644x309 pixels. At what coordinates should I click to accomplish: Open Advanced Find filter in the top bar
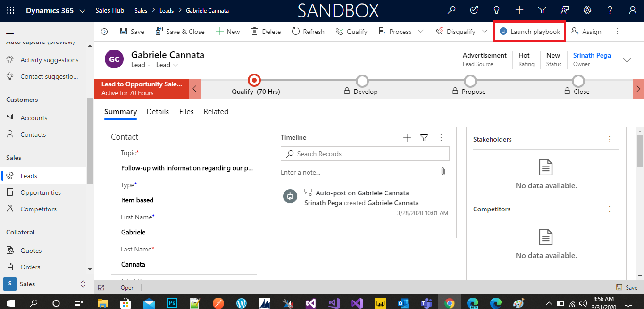click(x=542, y=10)
